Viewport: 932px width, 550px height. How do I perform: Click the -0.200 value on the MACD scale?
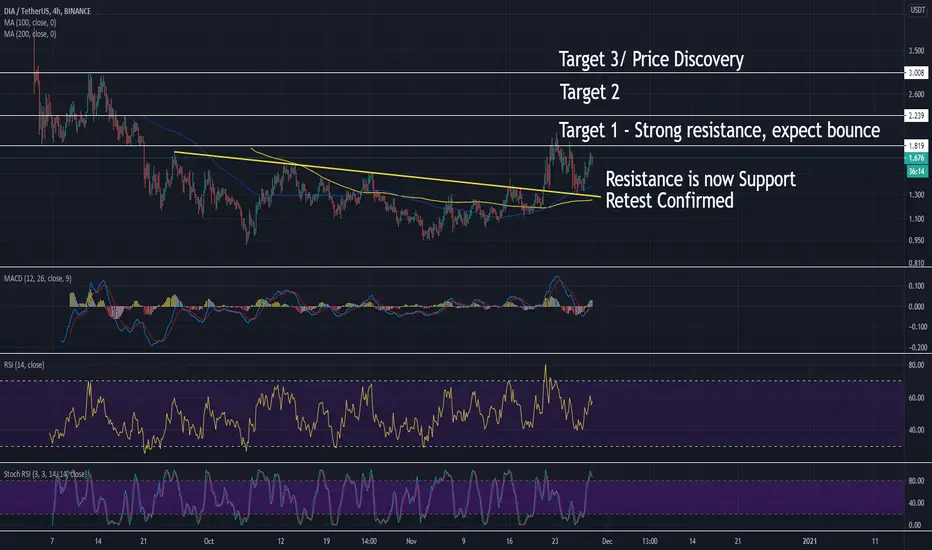(916, 347)
